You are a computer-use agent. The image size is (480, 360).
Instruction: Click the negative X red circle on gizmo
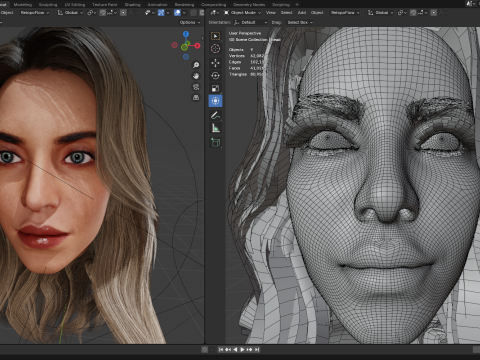point(174,45)
